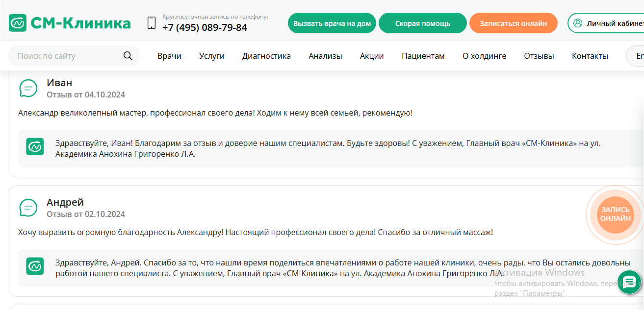Click the circular ЗАПИСЬ ОНЛАЙН badge
The height and width of the screenshot is (310, 644).
click(615, 214)
